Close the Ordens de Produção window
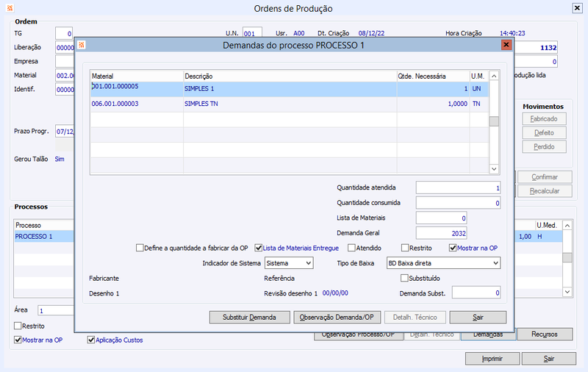 tap(577, 8)
